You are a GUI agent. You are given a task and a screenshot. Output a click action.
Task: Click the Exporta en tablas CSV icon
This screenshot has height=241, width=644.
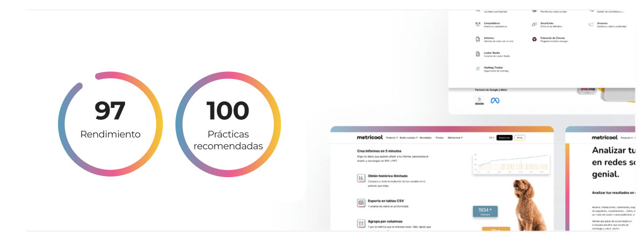361,203
